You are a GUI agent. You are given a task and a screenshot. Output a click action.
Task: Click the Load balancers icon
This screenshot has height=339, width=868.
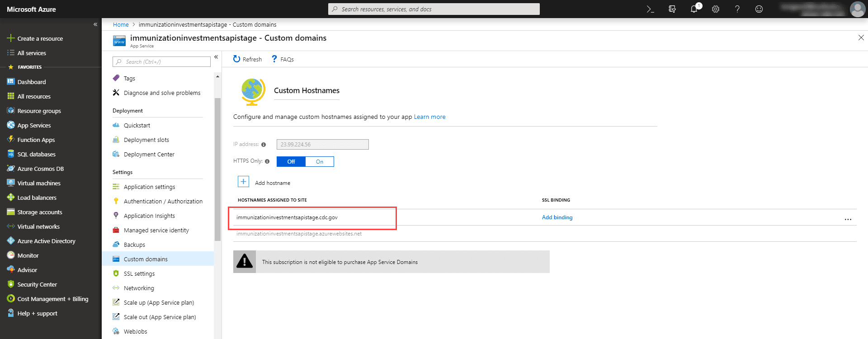coord(11,198)
